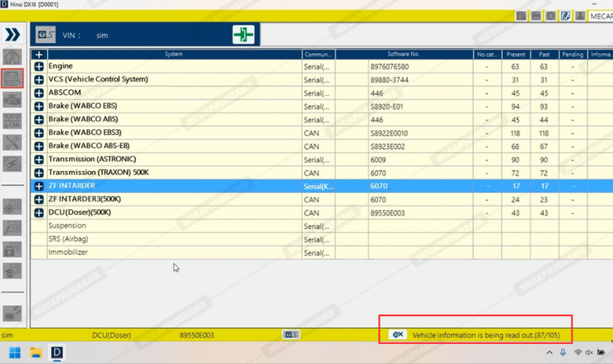The height and width of the screenshot is (364, 613).
Task: Open File Explorer from the taskbar
Action: click(36, 353)
